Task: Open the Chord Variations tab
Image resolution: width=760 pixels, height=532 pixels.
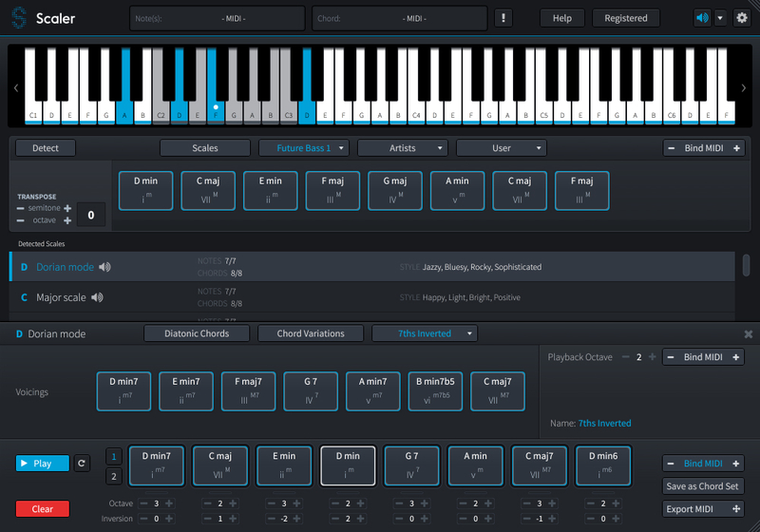Action: [x=311, y=333]
